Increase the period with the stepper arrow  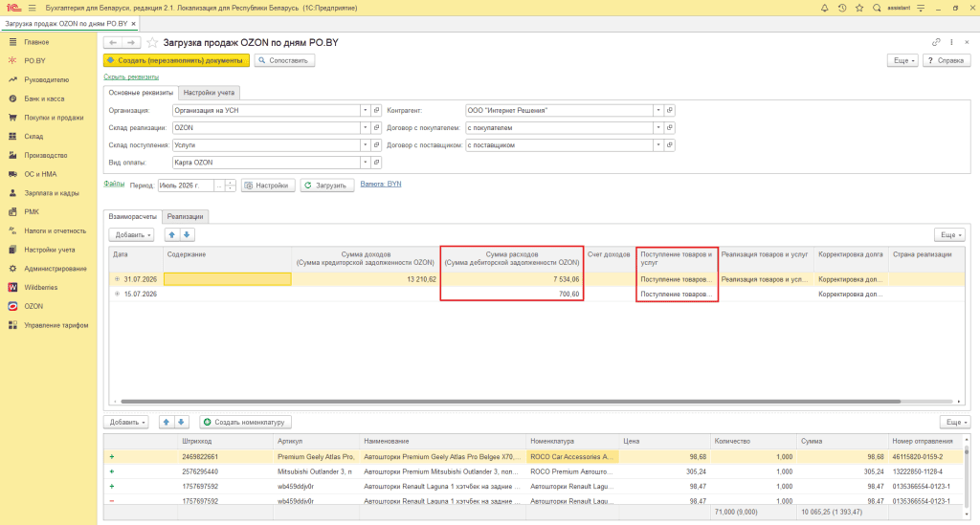pyautogui.click(x=231, y=183)
